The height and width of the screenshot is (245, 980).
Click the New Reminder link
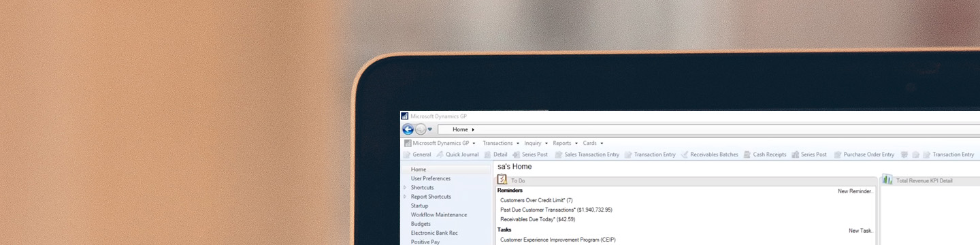coord(855,191)
